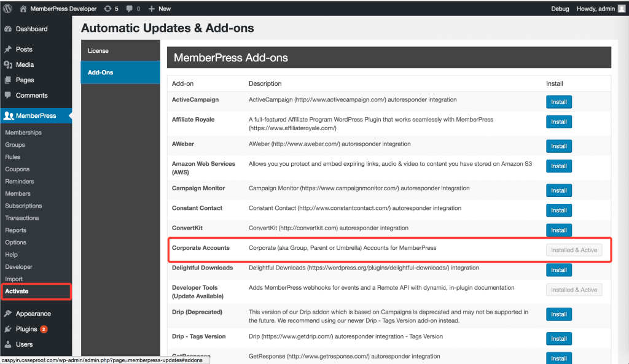Install the ConvertKit add-on
Viewport: 629px width, 364px height.
[558, 230]
